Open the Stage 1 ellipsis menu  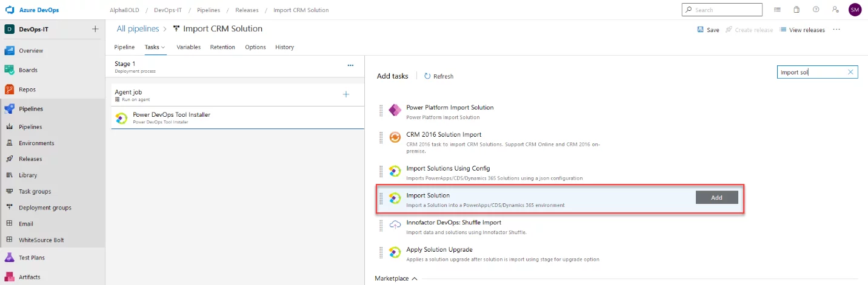pos(350,65)
